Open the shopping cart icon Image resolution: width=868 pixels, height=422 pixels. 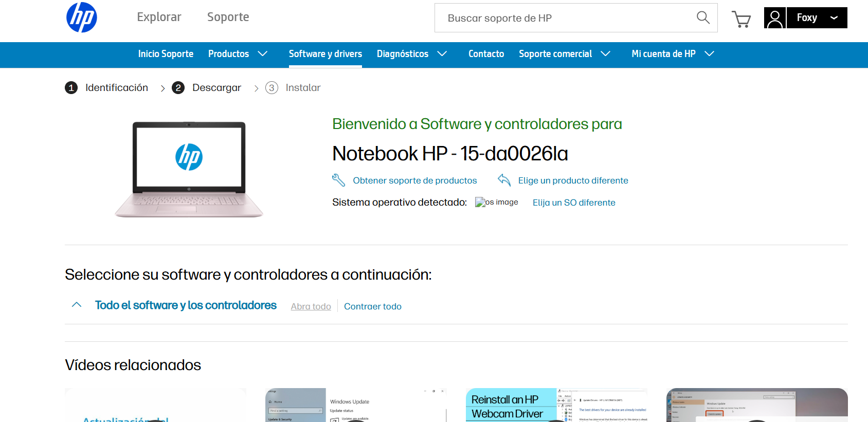(x=741, y=19)
